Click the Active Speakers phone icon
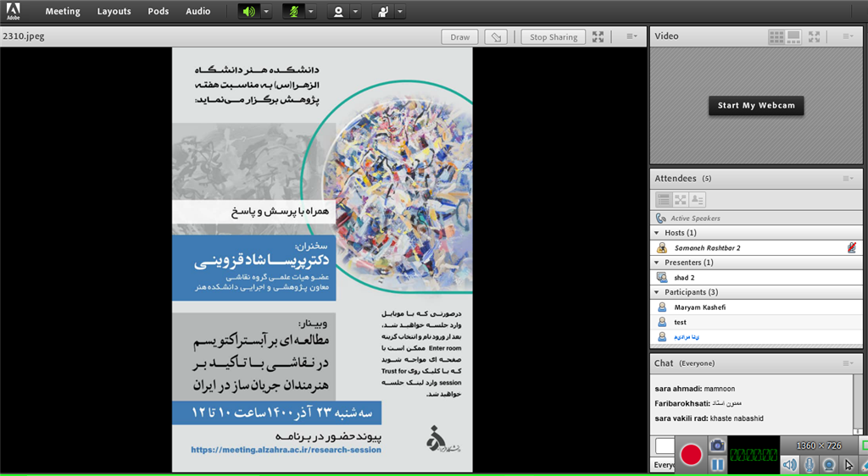This screenshot has height=476, width=868. [661, 219]
